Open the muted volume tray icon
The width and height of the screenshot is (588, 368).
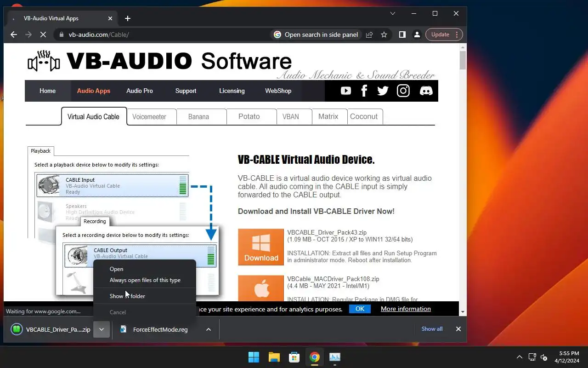[x=544, y=357]
